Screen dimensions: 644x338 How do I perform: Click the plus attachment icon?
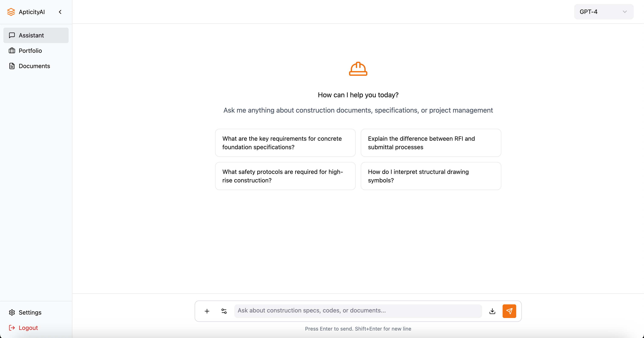pyautogui.click(x=207, y=311)
